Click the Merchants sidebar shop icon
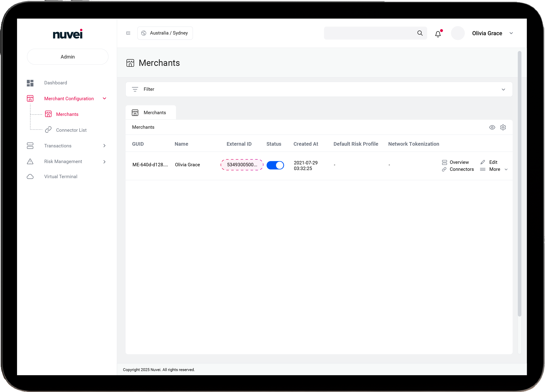545x392 pixels. click(48, 114)
